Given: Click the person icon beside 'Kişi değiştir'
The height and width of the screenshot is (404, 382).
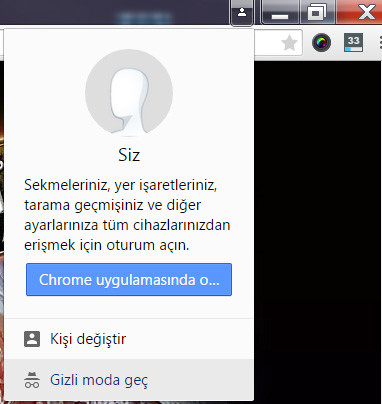Looking at the screenshot, I should click(x=32, y=339).
